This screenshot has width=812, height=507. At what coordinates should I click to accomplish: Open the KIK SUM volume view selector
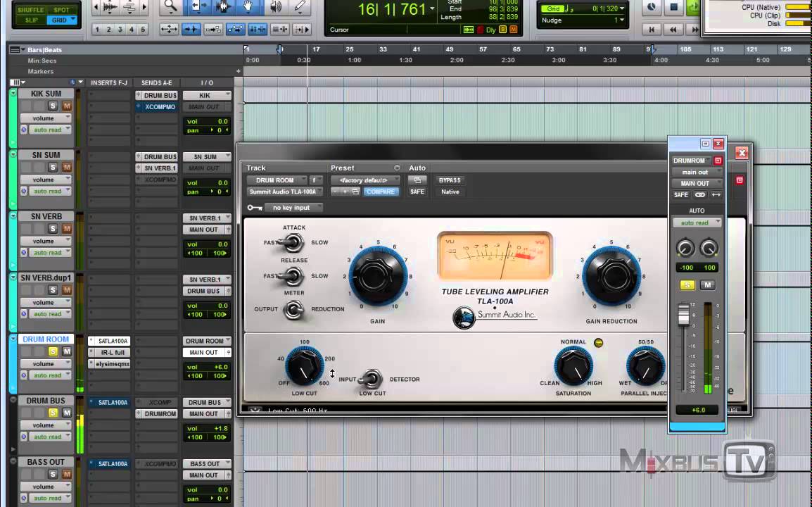46,118
